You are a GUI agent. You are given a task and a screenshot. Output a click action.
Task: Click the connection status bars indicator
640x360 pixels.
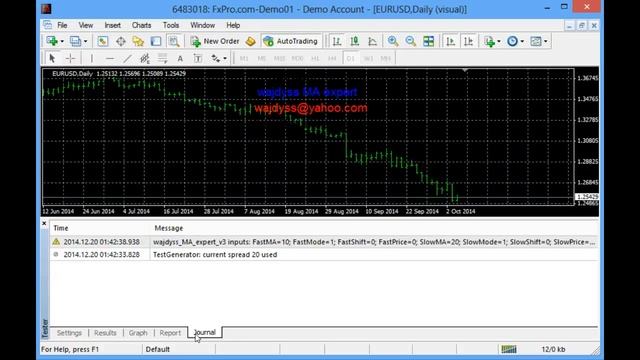click(509, 349)
